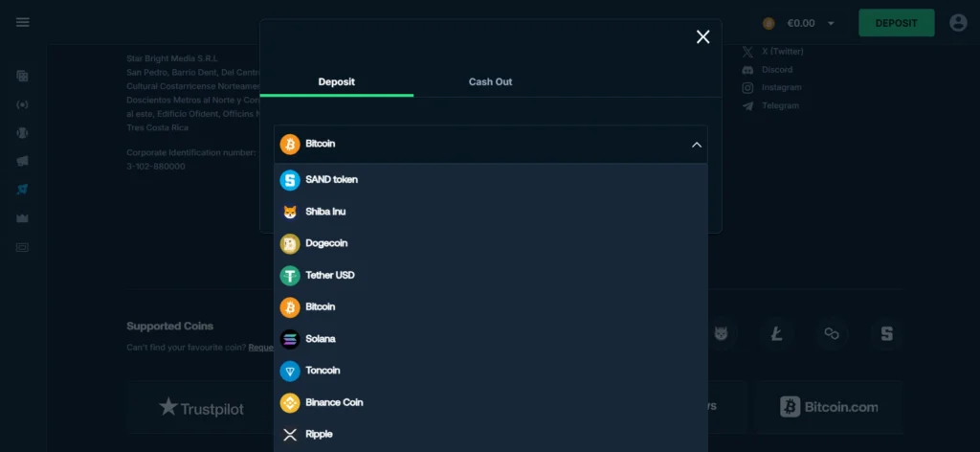This screenshot has width=980, height=452.
Task: Click the X (Twitter) social icon
Action: pyautogui.click(x=747, y=52)
